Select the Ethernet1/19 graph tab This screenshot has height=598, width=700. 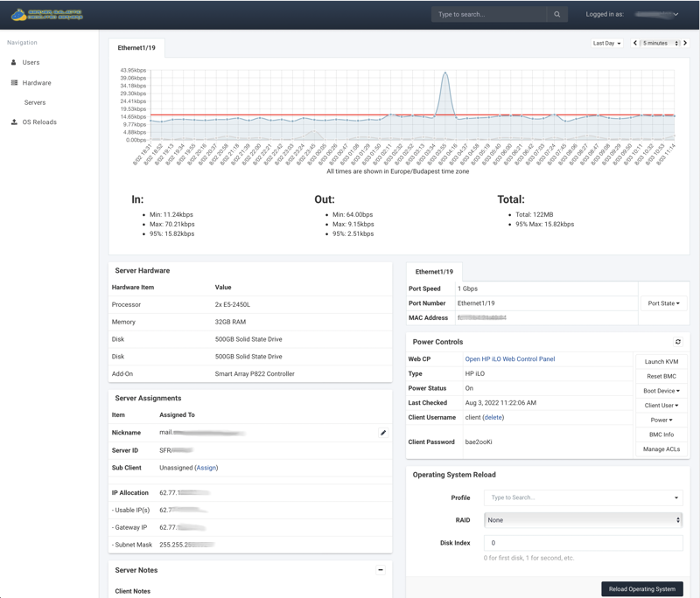point(136,48)
